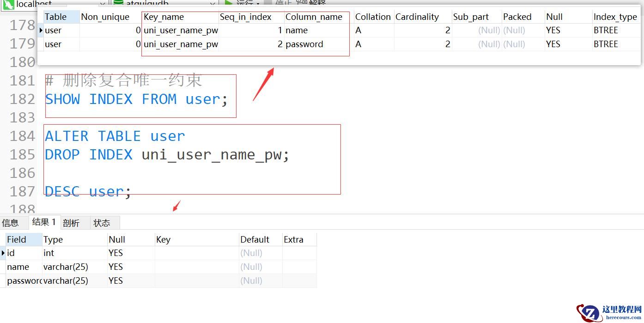Select BTREE in the name index row
644x323 pixels.
[616, 30]
